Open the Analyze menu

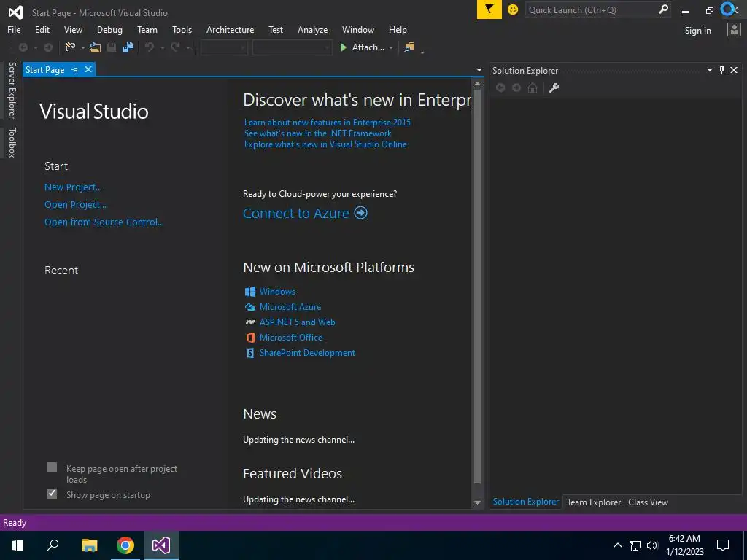click(x=312, y=29)
